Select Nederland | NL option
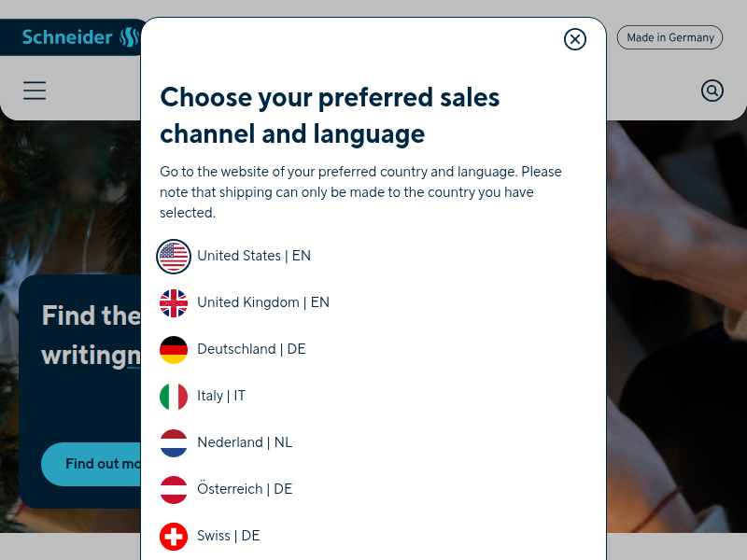The height and width of the screenshot is (560, 747). (245, 442)
